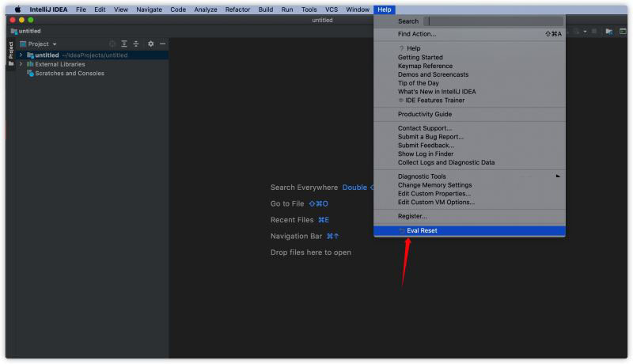This screenshot has width=633, height=364.
Task: Open the Navigate menu
Action: coord(149,9)
